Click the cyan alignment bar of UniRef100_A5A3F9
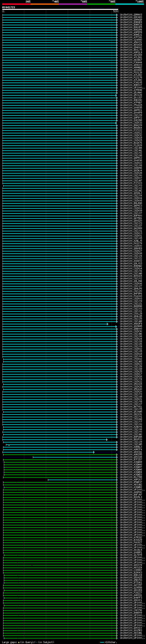The height and width of the screenshot is (644, 146). tap(55, 324)
